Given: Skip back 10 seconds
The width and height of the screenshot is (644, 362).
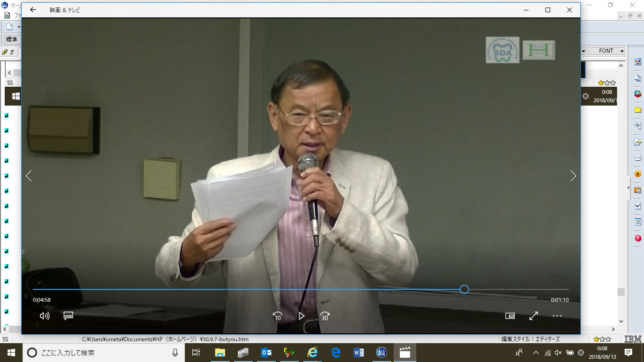Looking at the screenshot, I should (278, 316).
